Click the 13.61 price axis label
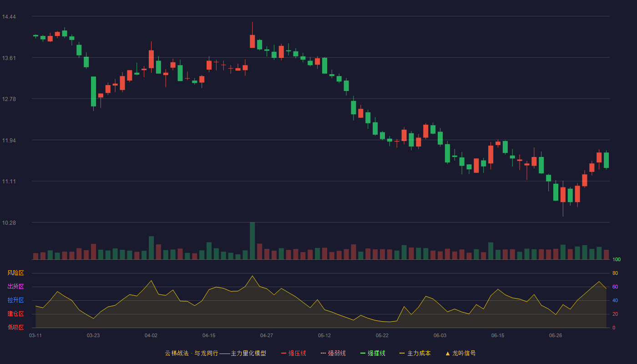The image size is (637, 364). 9,58
